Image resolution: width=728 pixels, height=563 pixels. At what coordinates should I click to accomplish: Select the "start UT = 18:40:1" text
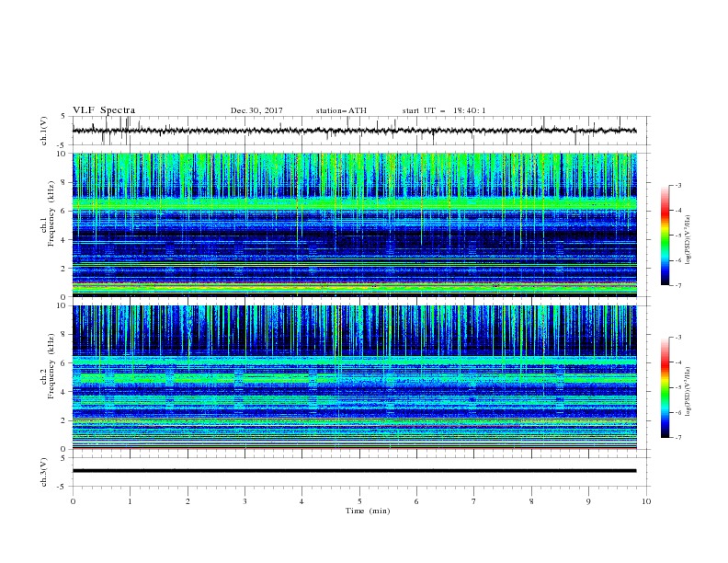[x=444, y=110]
